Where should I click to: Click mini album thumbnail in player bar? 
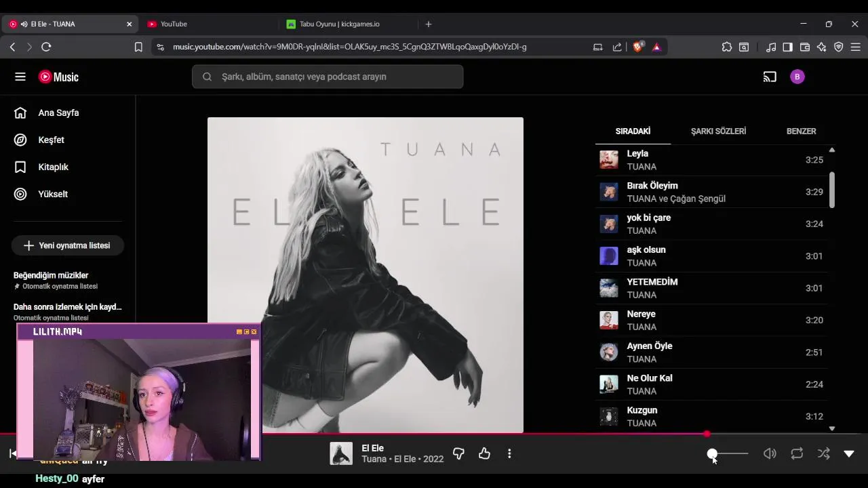[x=341, y=453]
